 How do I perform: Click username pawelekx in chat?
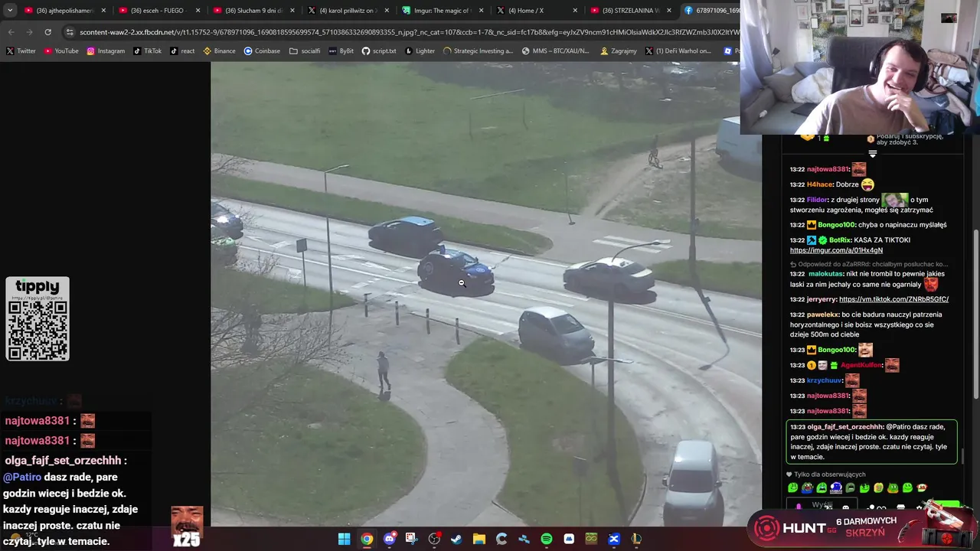[823, 315]
